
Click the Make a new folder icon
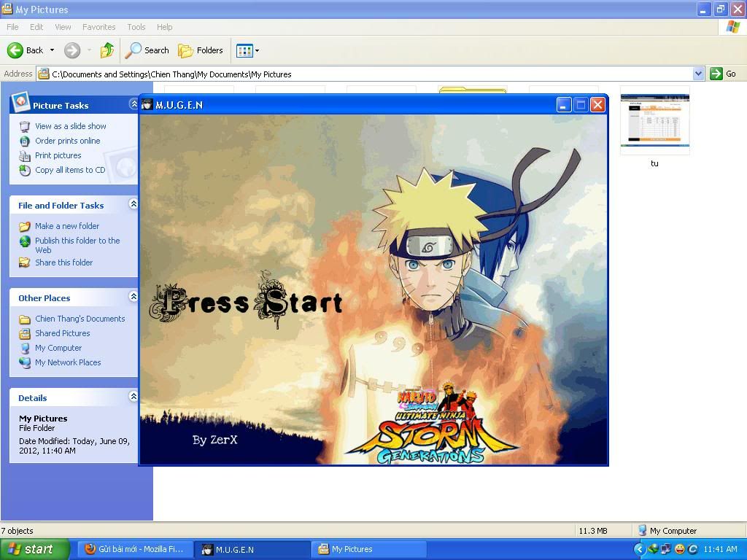tap(25, 226)
